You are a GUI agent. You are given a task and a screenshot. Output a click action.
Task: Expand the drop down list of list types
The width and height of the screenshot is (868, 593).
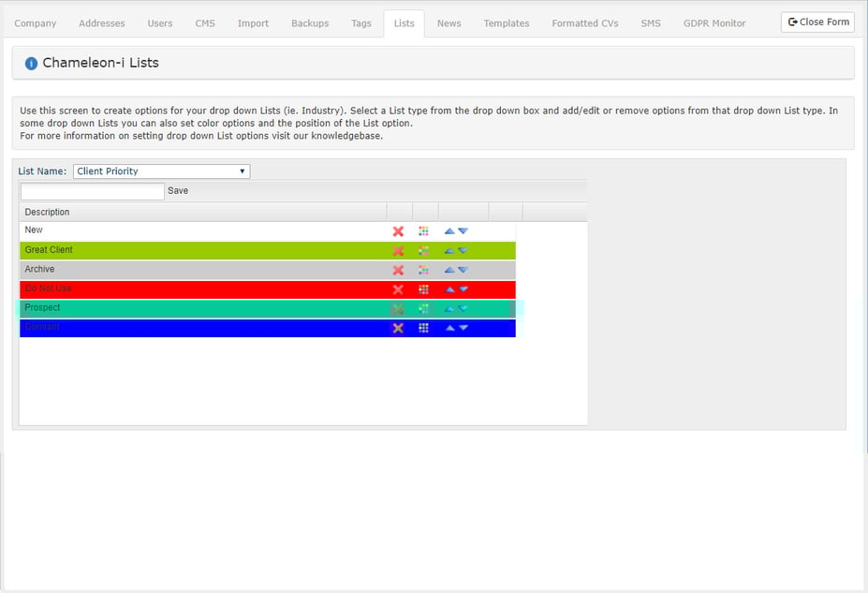coord(243,170)
